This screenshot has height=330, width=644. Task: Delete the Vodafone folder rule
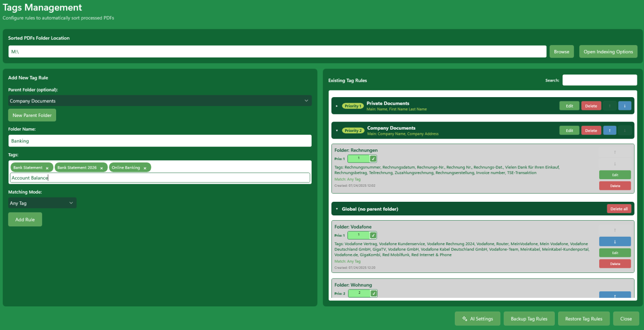(615, 264)
